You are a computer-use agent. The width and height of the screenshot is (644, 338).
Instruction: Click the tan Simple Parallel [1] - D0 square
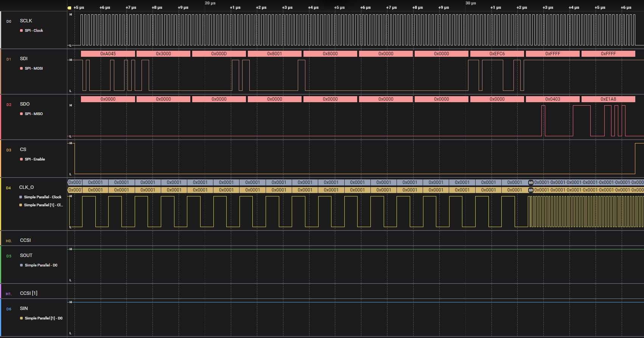click(22, 318)
